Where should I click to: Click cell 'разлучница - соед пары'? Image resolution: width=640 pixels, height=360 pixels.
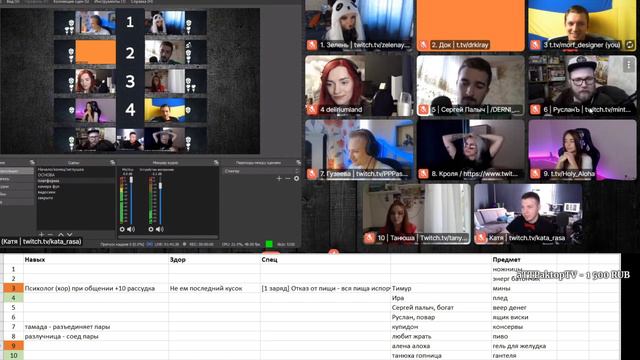tap(96, 336)
